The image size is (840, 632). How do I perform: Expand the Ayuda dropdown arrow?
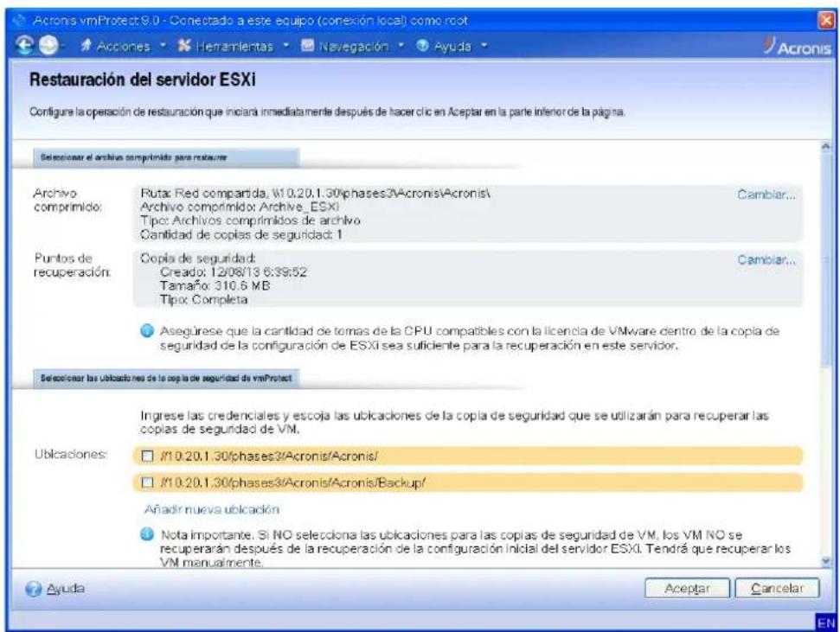484,46
